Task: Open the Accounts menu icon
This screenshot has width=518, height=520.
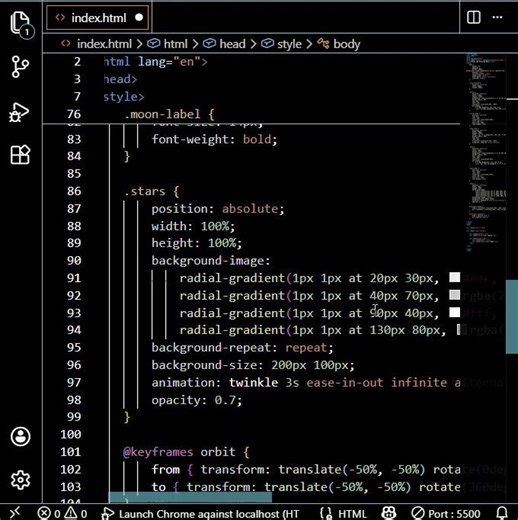Action: pyautogui.click(x=21, y=436)
